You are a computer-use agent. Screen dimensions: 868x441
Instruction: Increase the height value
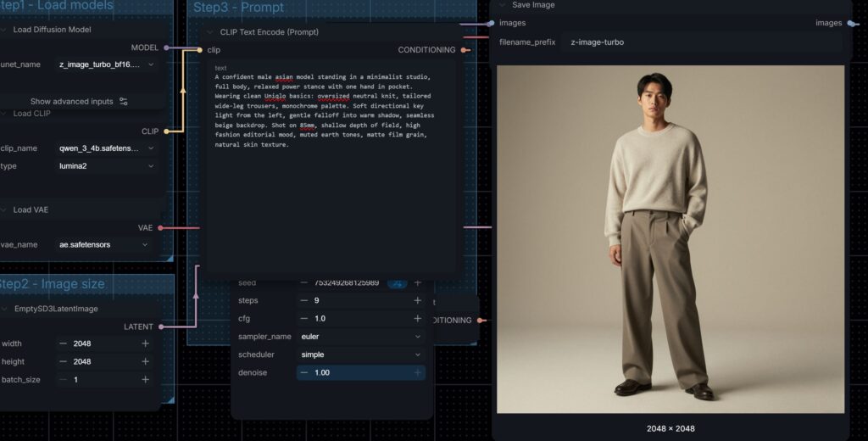coord(145,361)
